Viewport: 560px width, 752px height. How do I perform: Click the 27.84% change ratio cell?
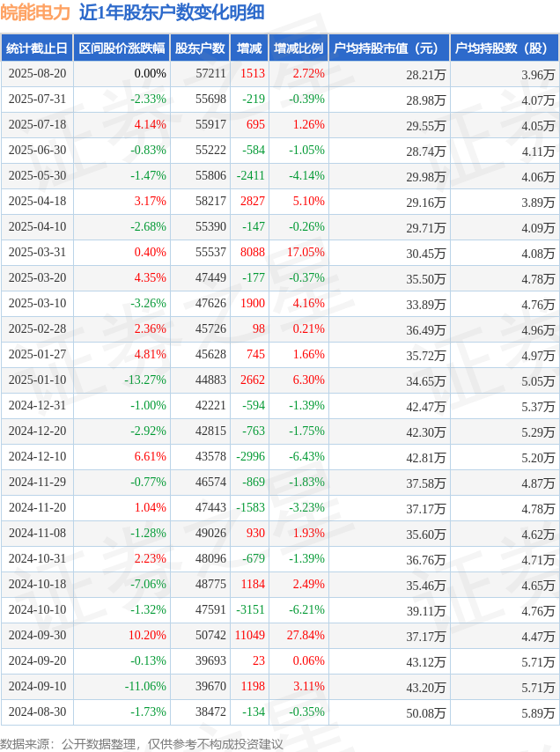coord(306,635)
